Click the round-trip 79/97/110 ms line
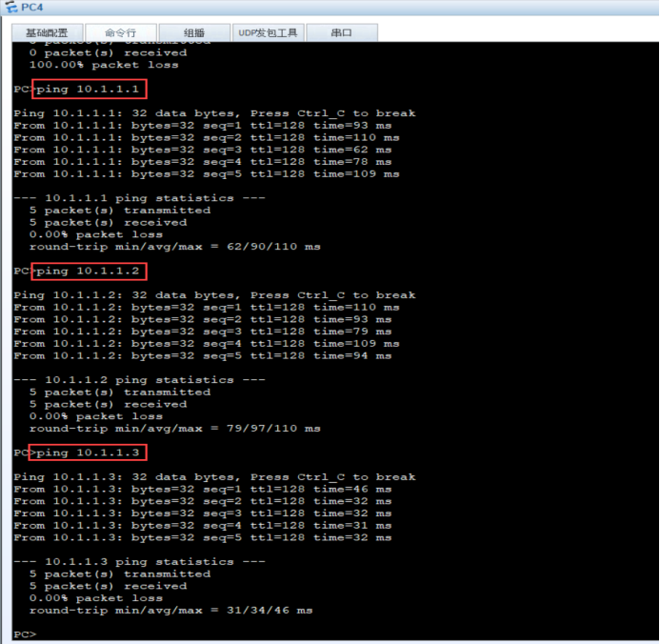The image size is (660, 644). [174, 429]
